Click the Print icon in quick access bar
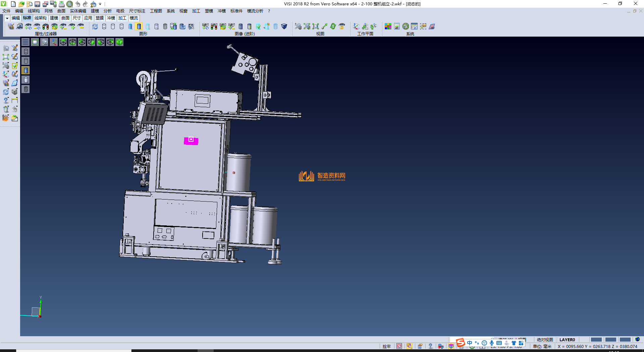 (x=61, y=4)
